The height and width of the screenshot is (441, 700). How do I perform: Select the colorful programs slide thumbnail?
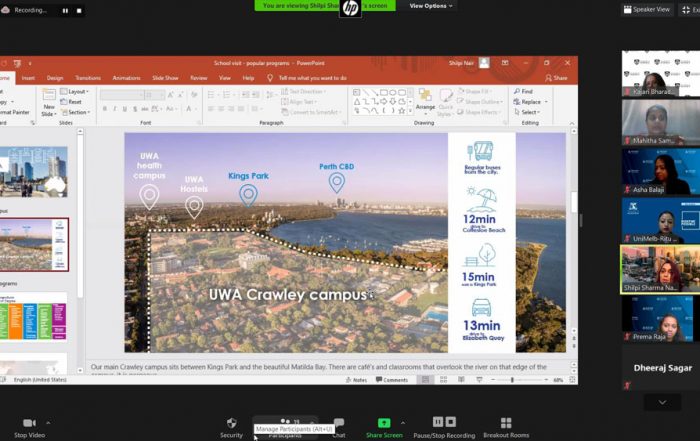point(33,316)
